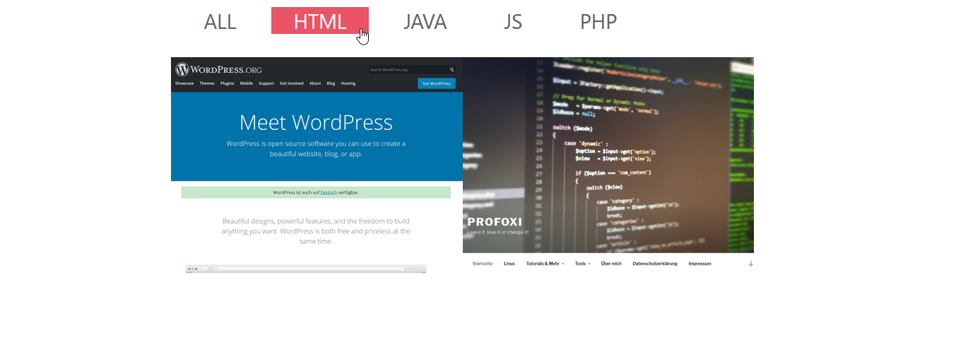The image size is (980, 341).
Task: Open the Blog menu item
Action: [331, 83]
